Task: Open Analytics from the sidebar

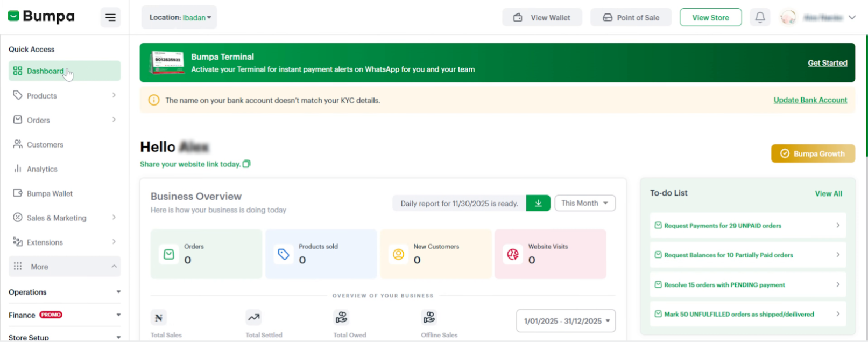Action: 42,169
